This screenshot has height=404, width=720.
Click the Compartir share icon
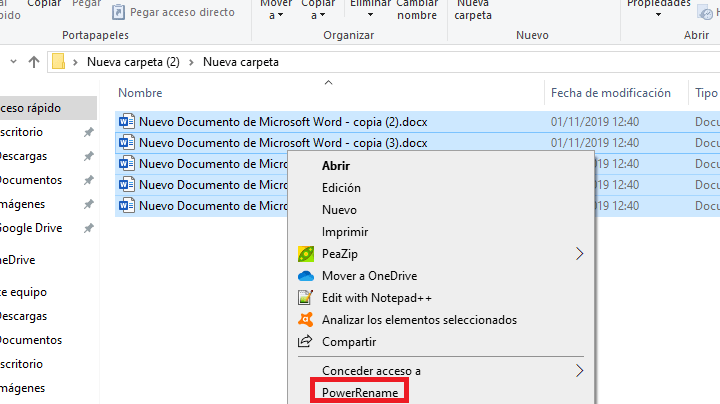306,342
